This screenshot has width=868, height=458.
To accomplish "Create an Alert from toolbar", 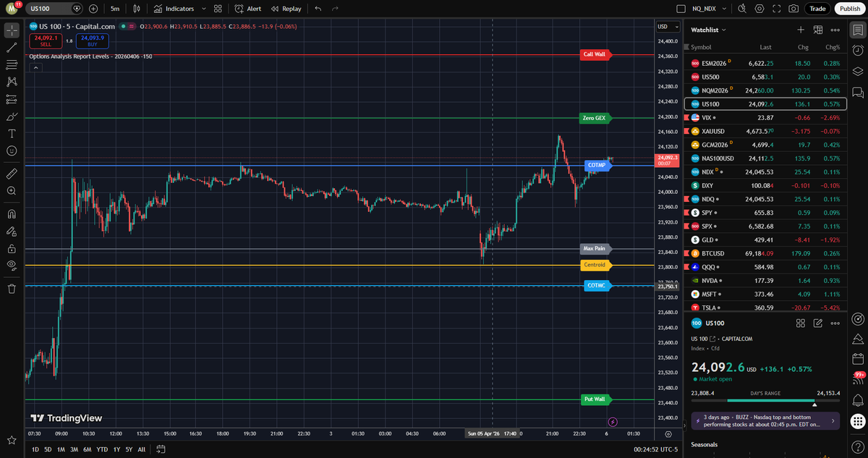I will point(249,9).
